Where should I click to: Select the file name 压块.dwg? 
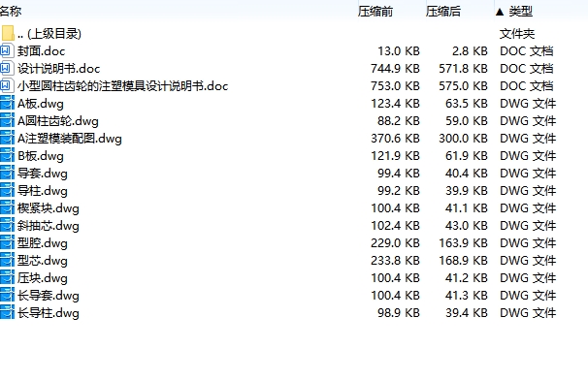point(43,278)
